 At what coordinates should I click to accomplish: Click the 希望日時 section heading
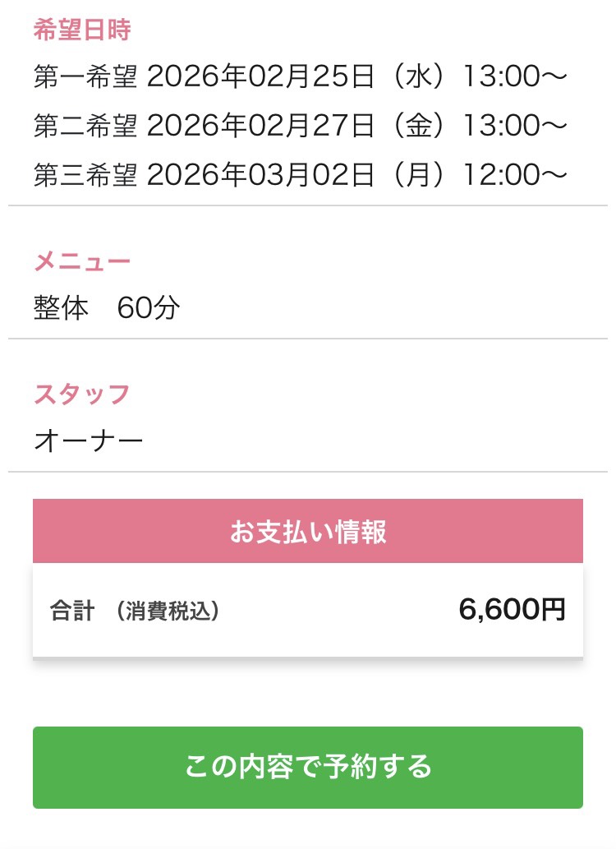pyautogui.click(x=82, y=30)
